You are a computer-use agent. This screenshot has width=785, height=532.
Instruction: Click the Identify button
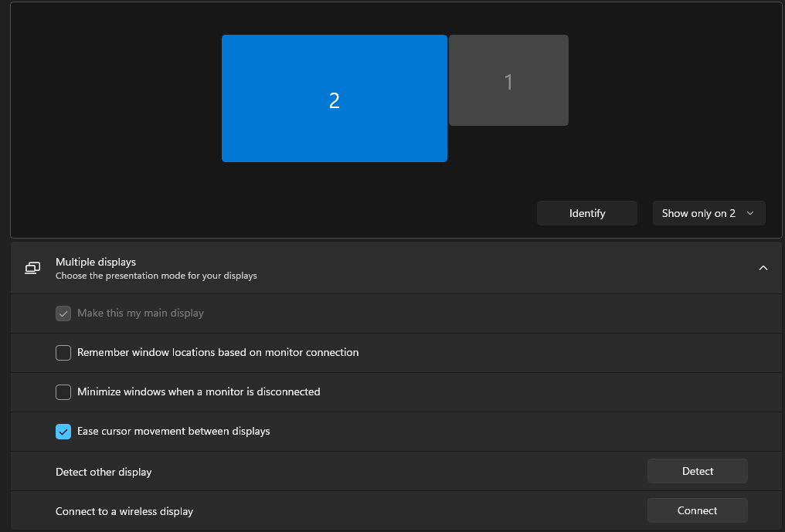(586, 213)
